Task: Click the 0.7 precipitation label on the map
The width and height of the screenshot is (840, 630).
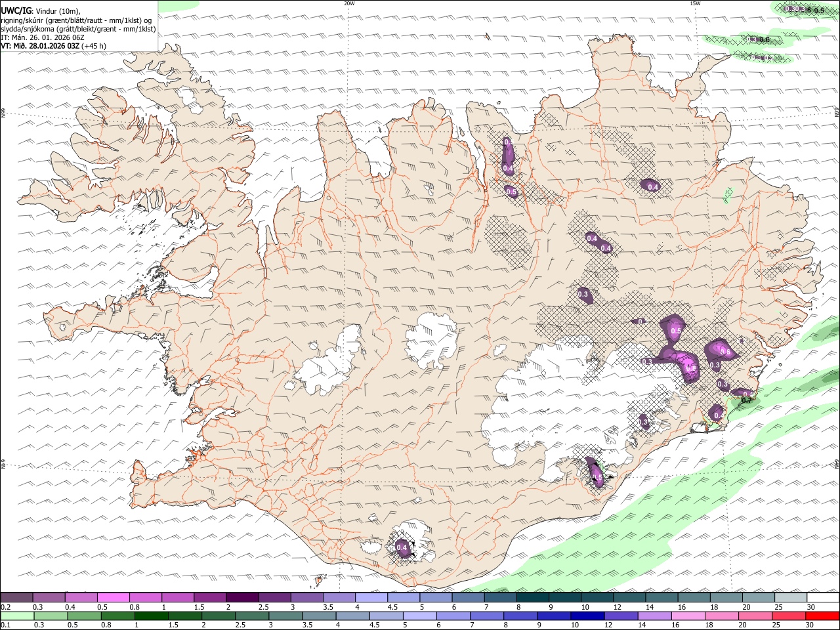Action: click(745, 400)
